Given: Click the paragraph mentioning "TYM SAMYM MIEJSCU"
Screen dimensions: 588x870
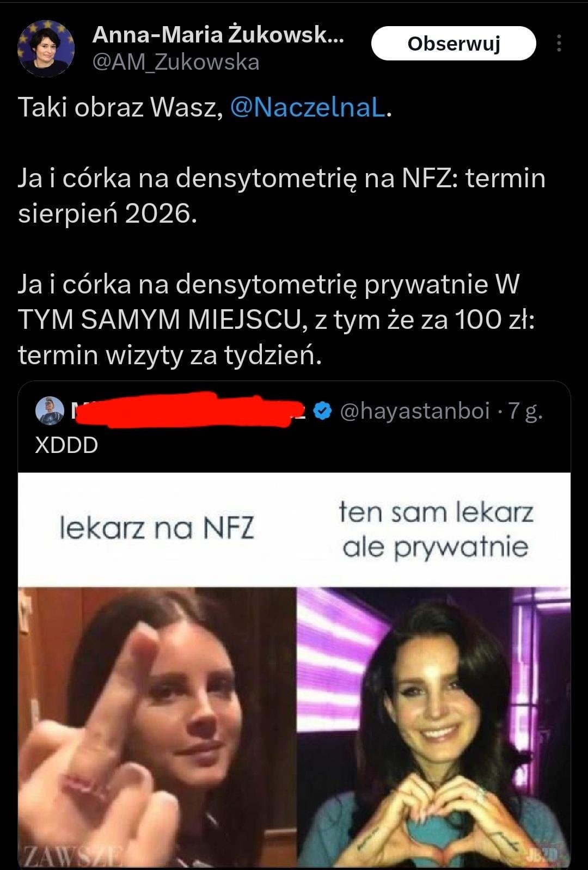Looking at the screenshot, I should (x=277, y=320).
